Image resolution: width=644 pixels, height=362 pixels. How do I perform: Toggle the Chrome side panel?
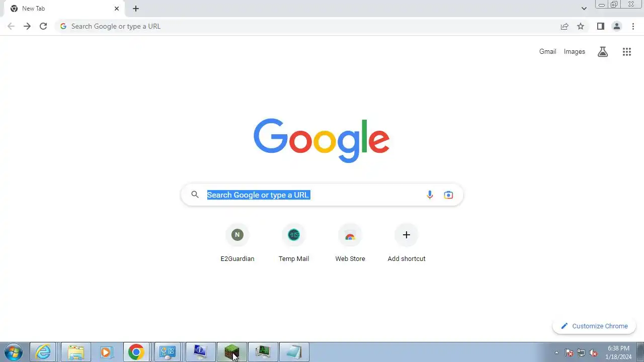(600, 26)
